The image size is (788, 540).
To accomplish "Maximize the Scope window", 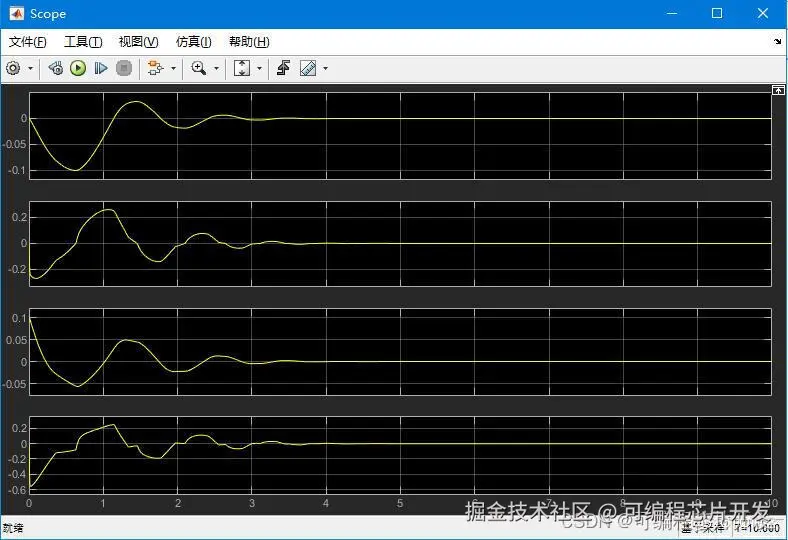I will coord(717,14).
